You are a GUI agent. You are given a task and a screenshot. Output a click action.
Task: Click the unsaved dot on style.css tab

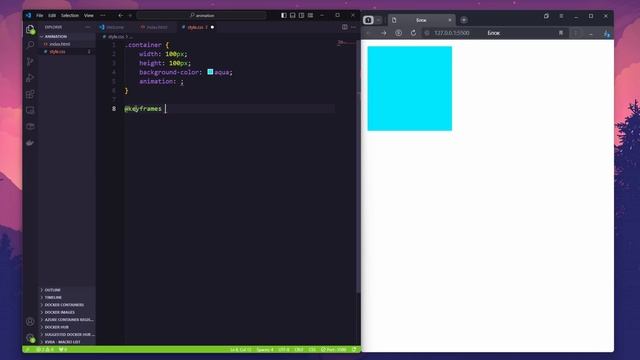tap(212, 27)
